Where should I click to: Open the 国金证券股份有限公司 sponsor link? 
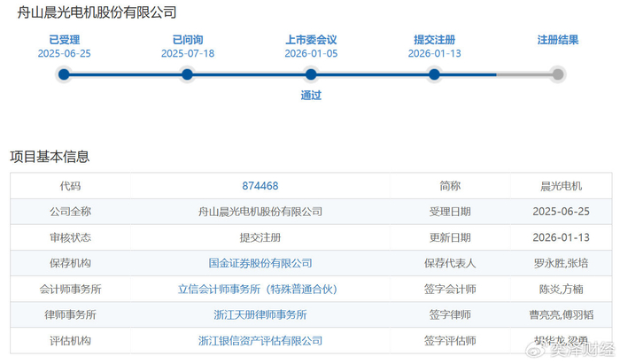(x=260, y=263)
